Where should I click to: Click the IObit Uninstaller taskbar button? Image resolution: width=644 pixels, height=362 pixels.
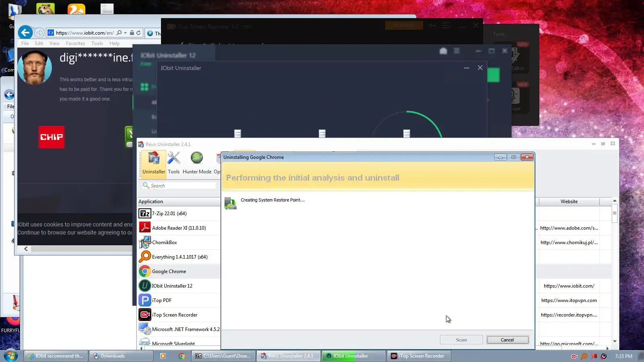[354, 356]
